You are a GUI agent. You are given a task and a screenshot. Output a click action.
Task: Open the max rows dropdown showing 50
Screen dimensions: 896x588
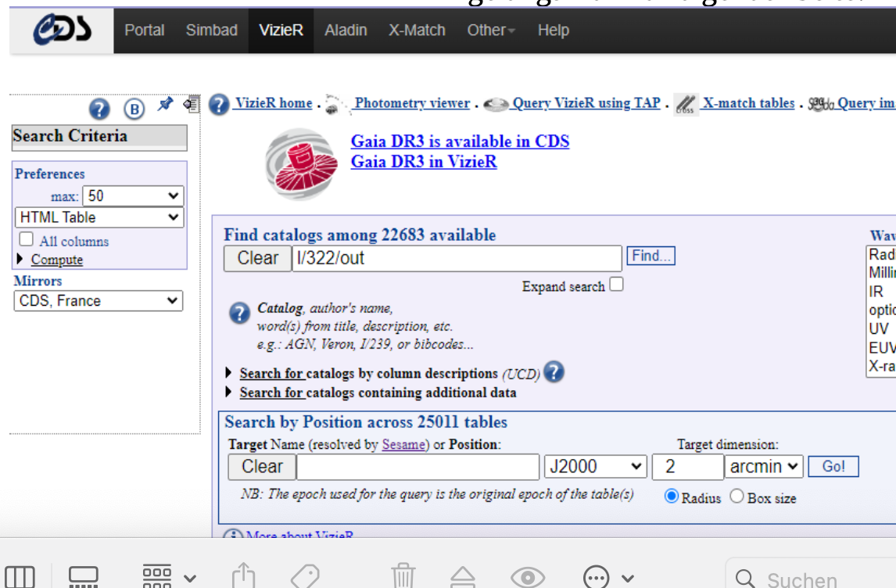(133, 196)
